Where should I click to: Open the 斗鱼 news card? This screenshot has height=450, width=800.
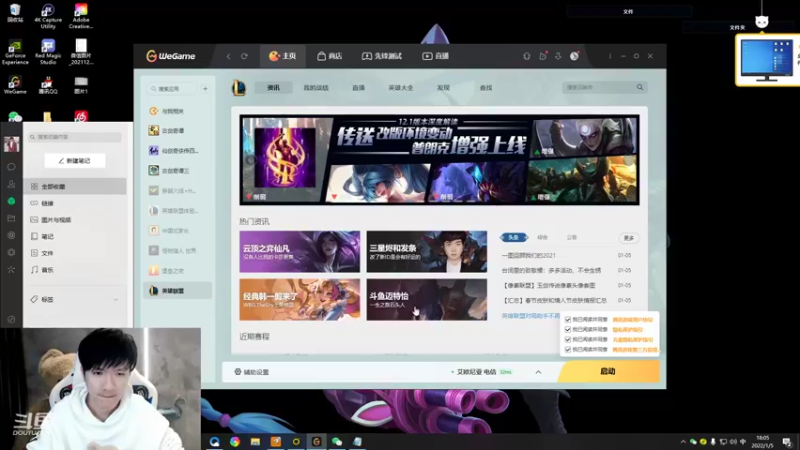(x=427, y=299)
